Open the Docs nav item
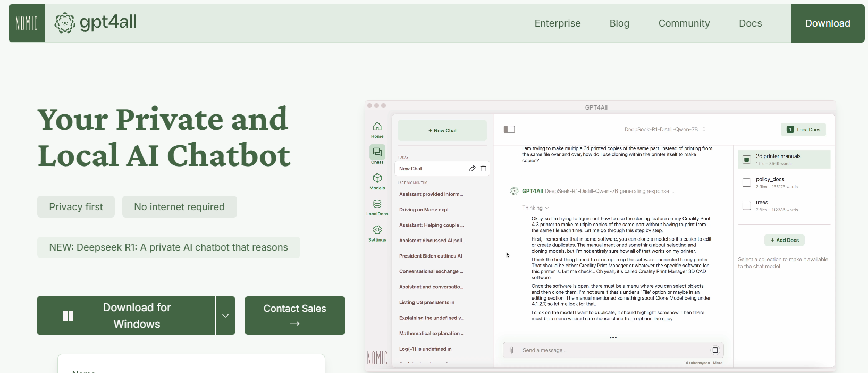868x373 pixels. click(751, 23)
